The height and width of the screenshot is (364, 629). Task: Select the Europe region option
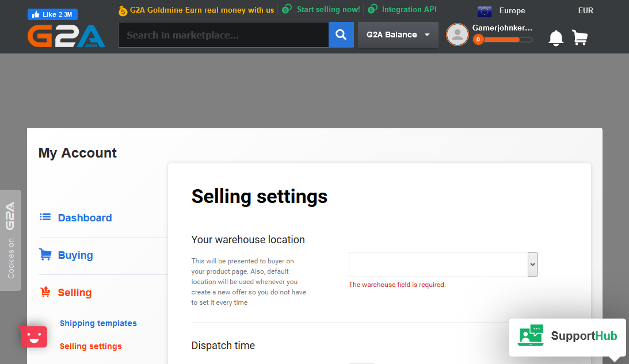512,11
